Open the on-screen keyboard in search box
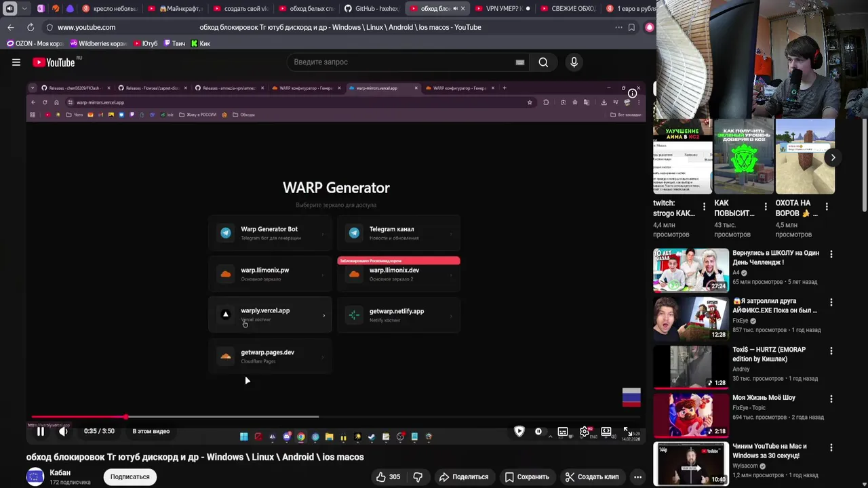Screen dimensions: 868x488 (x=520, y=62)
